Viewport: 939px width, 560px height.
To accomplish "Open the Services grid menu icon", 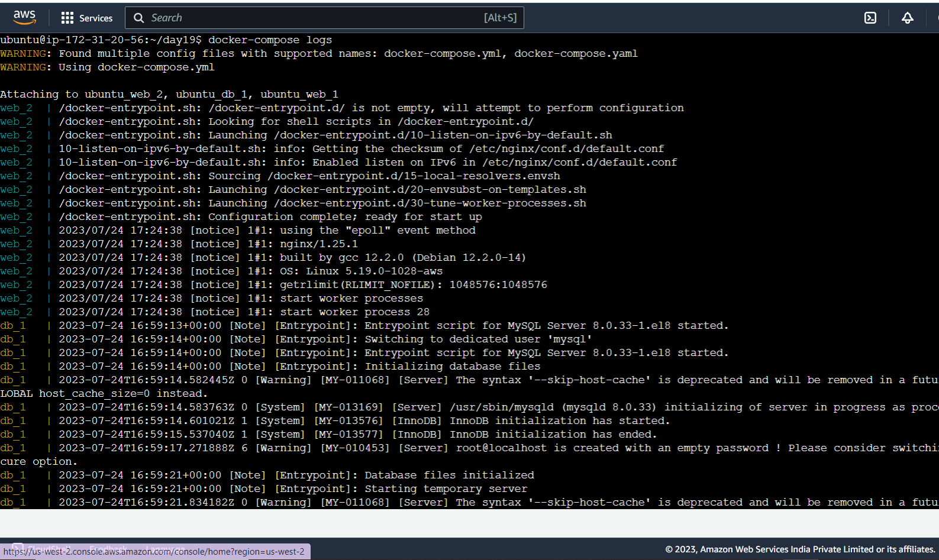I will [67, 18].
